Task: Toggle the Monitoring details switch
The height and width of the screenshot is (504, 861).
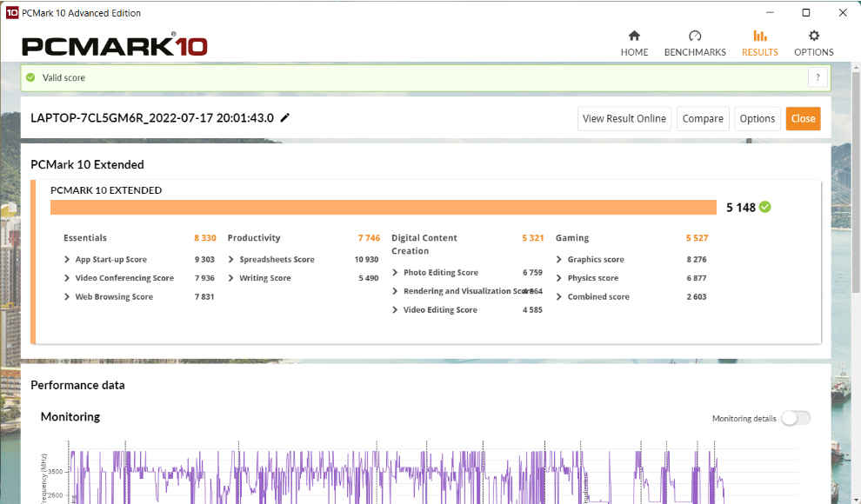Action: pyautogui.click(x=796, y=419)
